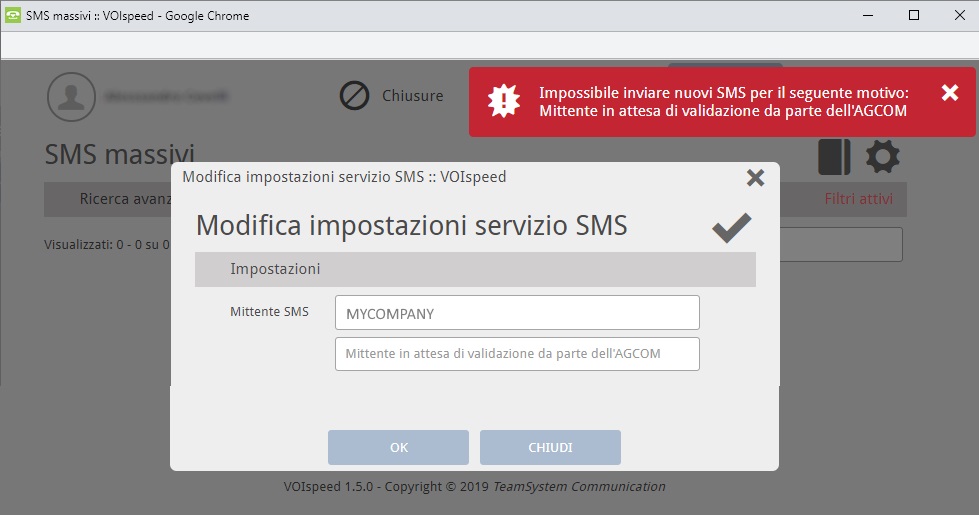
Task: Maximize the Chrome window
Action: (x=914, y=15)
